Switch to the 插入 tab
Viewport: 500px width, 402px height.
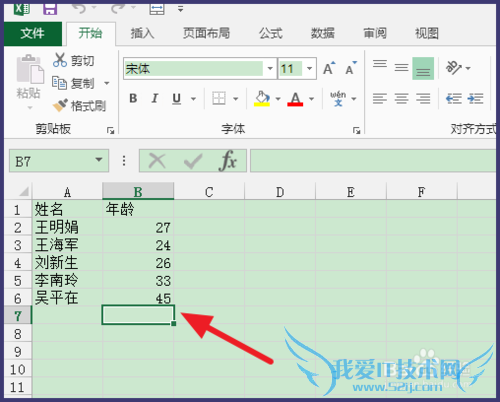[x=142, y=33]
